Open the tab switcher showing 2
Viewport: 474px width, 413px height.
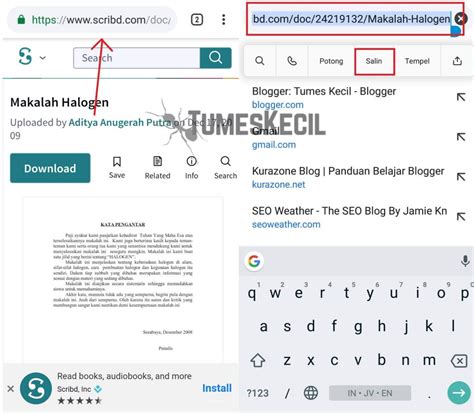click(197, 20)
